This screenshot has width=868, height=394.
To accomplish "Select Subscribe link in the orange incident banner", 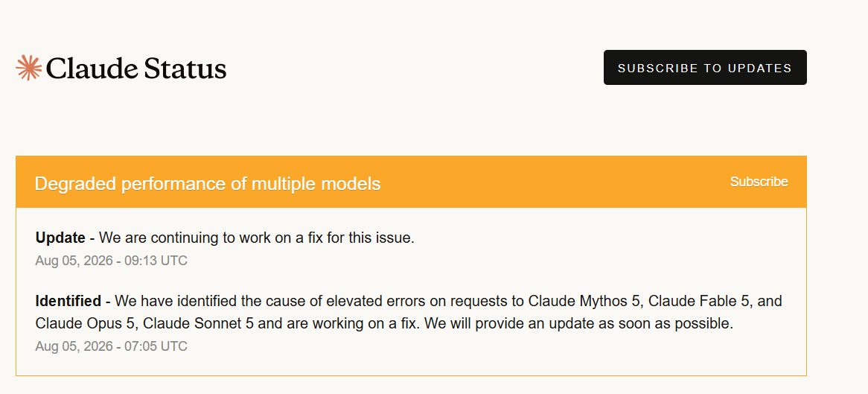I will 759,182.
